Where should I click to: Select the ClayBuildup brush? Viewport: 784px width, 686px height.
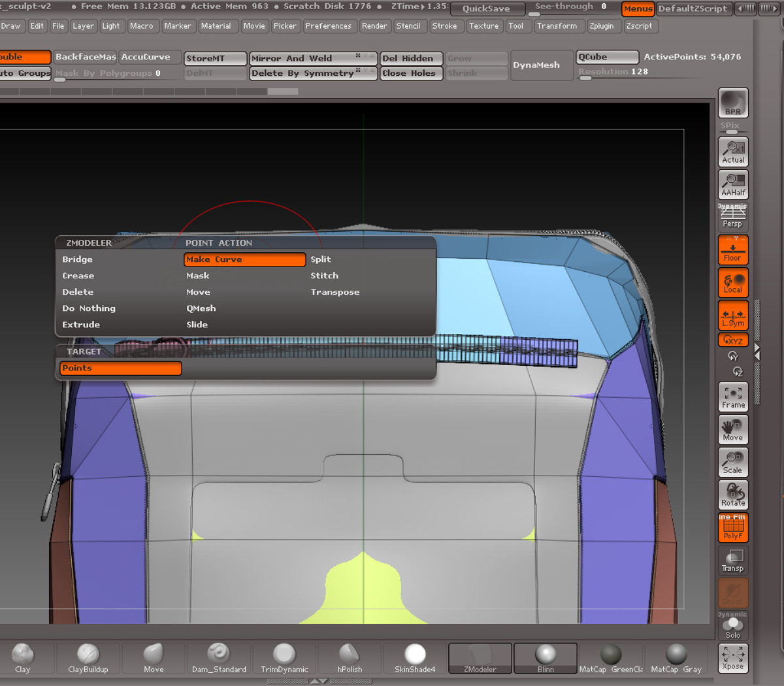coord(88,658)
